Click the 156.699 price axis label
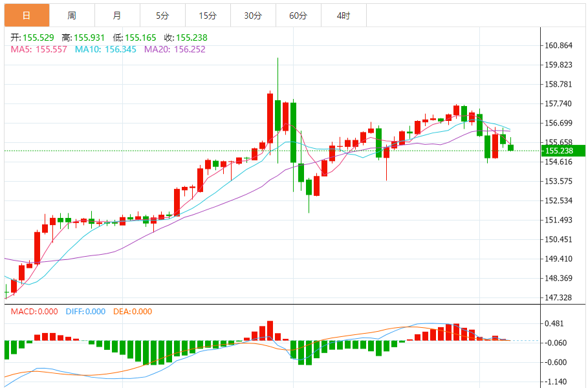Viewport: 588px width, 388px height. [x=558, y=124]
